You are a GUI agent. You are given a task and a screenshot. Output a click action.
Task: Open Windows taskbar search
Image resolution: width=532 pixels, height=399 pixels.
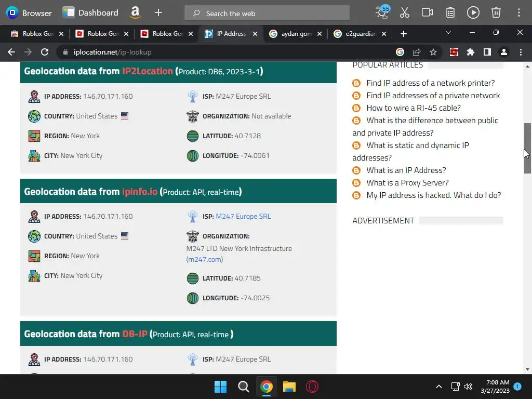(x=243, y=387)
